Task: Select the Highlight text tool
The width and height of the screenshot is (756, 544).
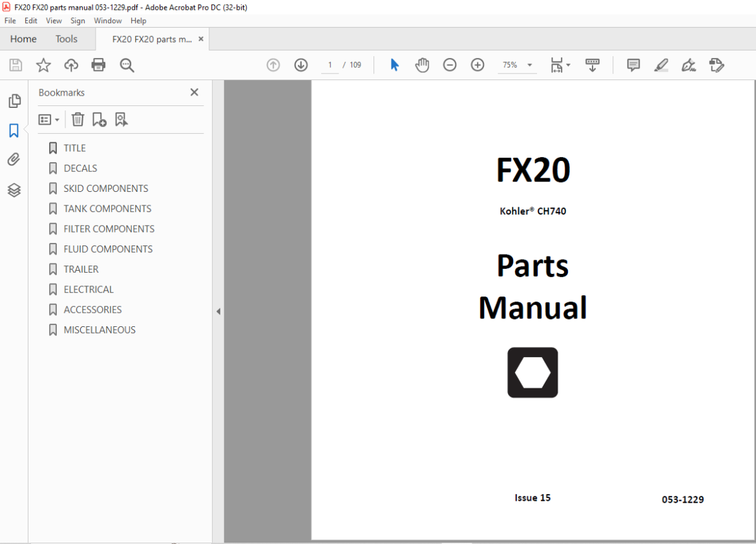Action: pos(661,65)
